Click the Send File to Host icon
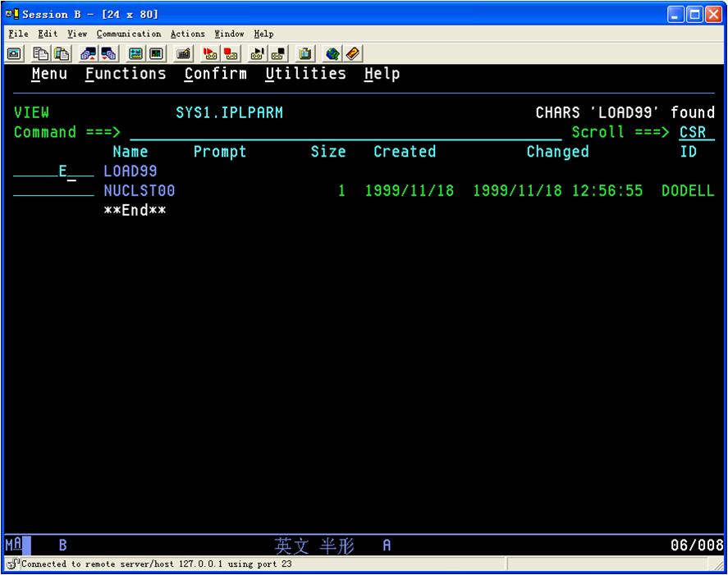Image resolution: width=728 pixels, height=575 pixels. coord(88,54)
